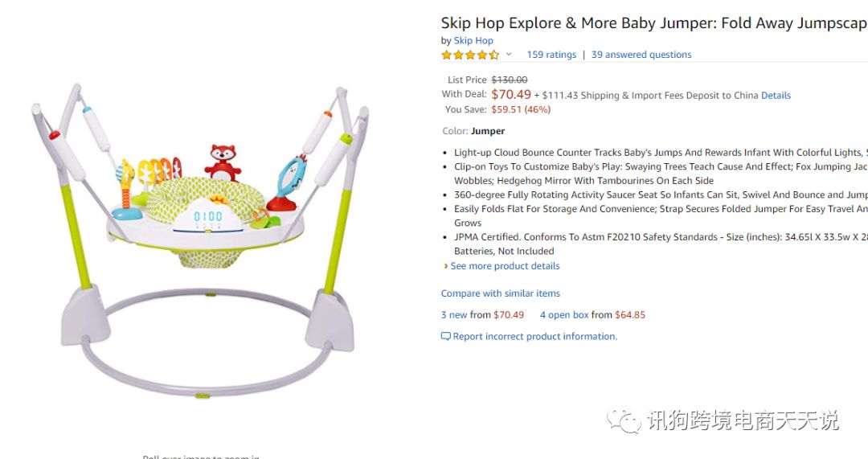Click Report incorrect product information
The width and height of the screenshot is (868, 459).
point(534,337)
